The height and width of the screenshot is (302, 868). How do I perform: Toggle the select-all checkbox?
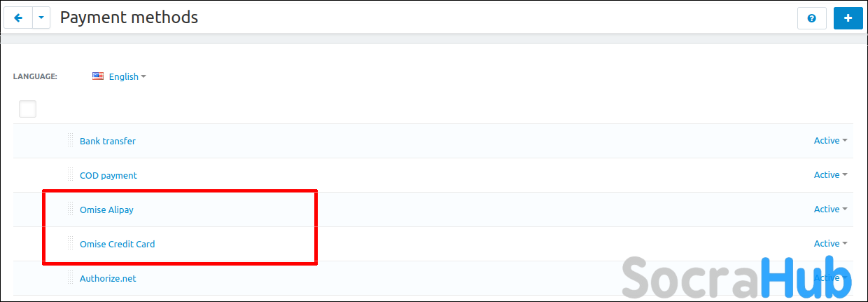[x=27, y=109]
